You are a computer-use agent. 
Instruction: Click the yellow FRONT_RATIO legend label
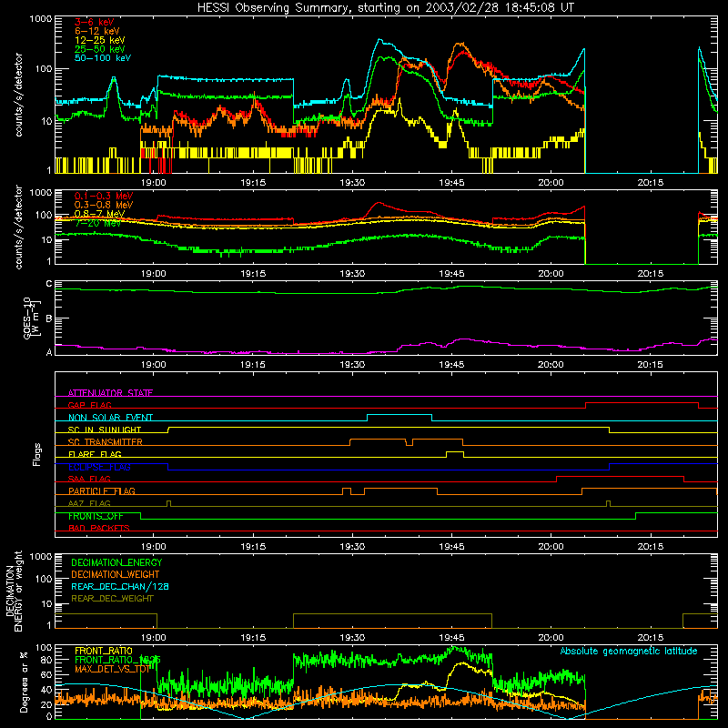coord(104,651)
